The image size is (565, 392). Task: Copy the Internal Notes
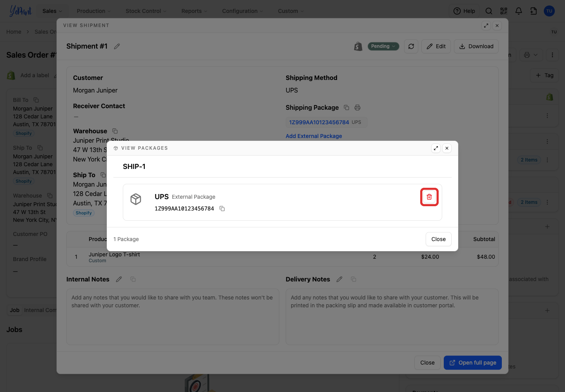(x=133, y=279)
